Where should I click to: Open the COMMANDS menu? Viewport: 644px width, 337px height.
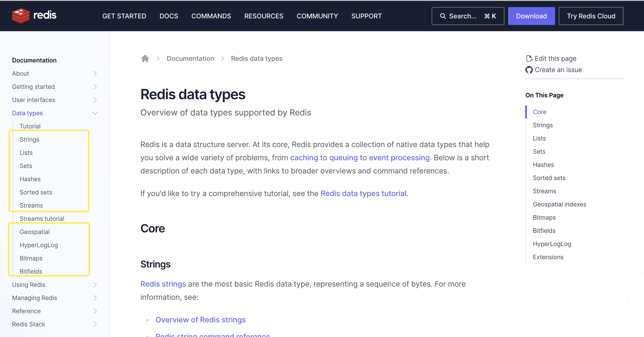click(211, 16)
